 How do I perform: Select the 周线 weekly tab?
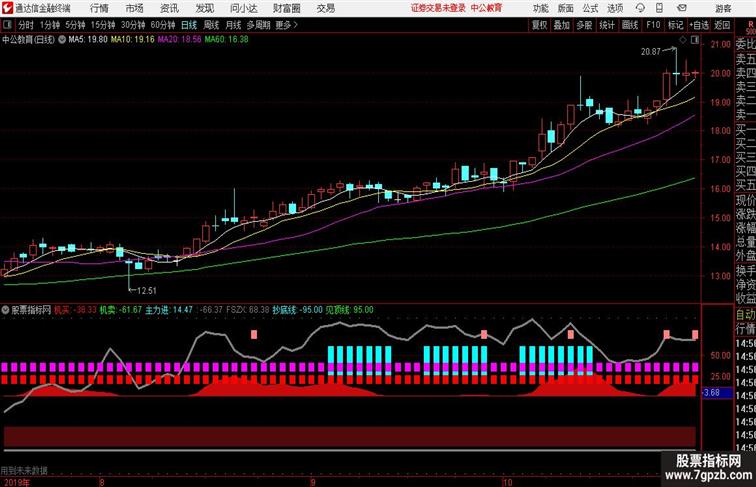(x=211, y=25)
